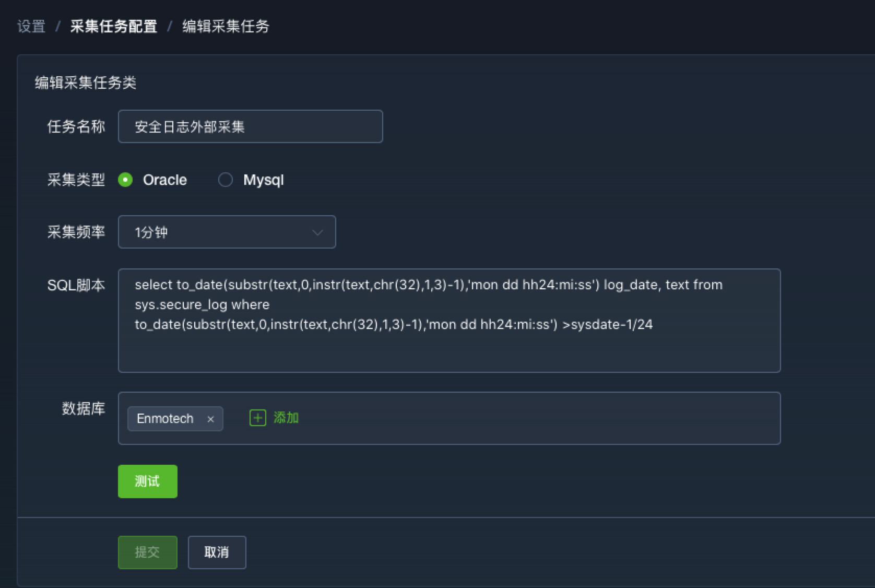This screenshot has height=588, width=875.
Task: Click the 编辑采集任务 breadcrumb item
Action: (226, 26)
